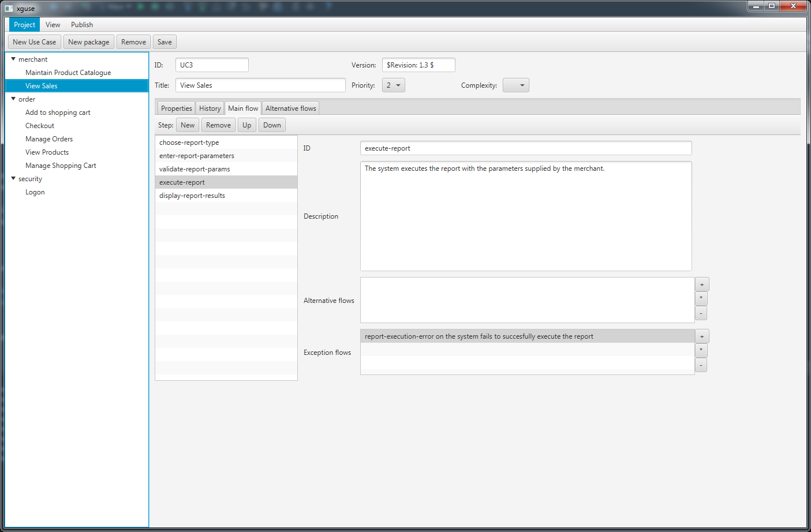Select the display-report-results step

pos(226,196)
